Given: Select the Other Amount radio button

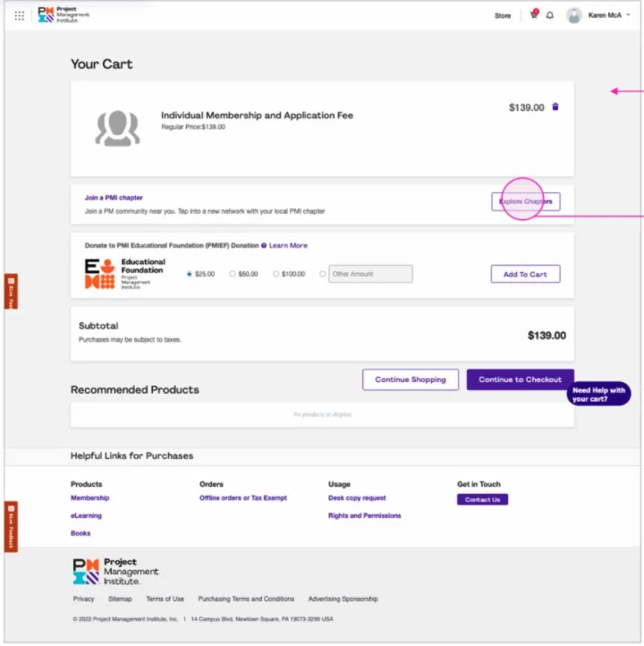Looking at the screenshot, I should click(322, 274).
